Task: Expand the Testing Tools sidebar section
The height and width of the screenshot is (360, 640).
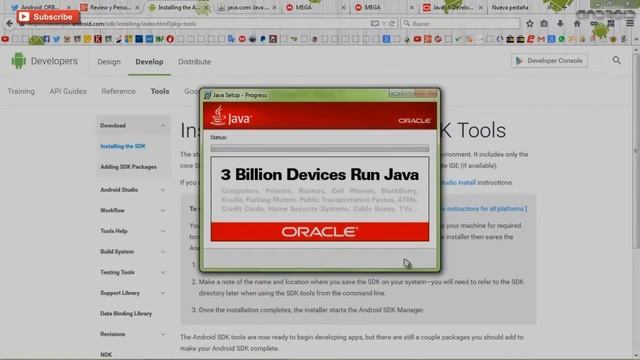Action: [163, 272]
